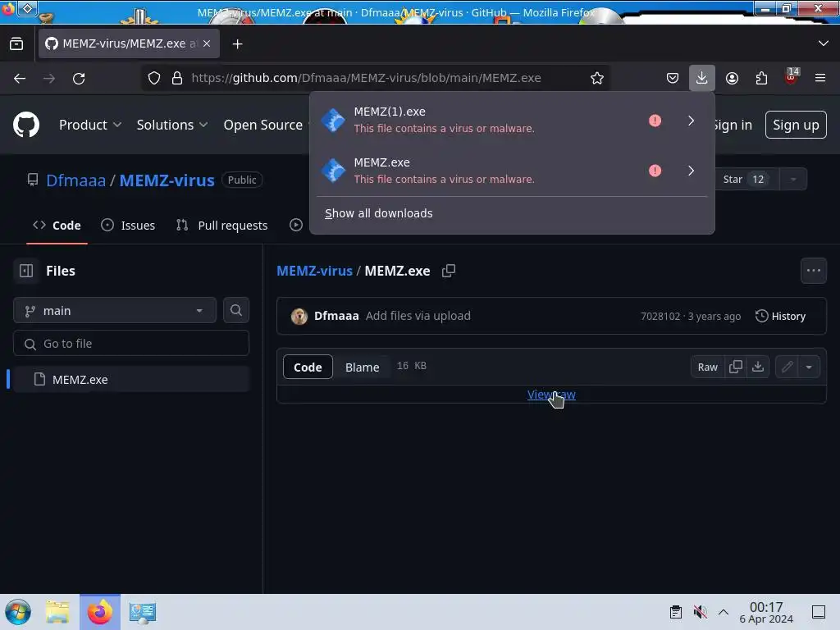Click the View raw link
The height and width of the screenshot is (630, 840).
(x=551, y=395)
